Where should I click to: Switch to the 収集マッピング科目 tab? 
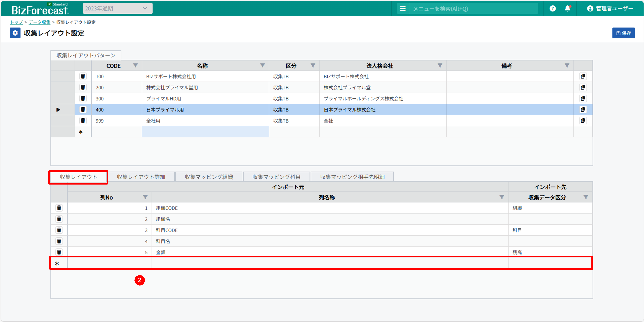pos(276,177)
